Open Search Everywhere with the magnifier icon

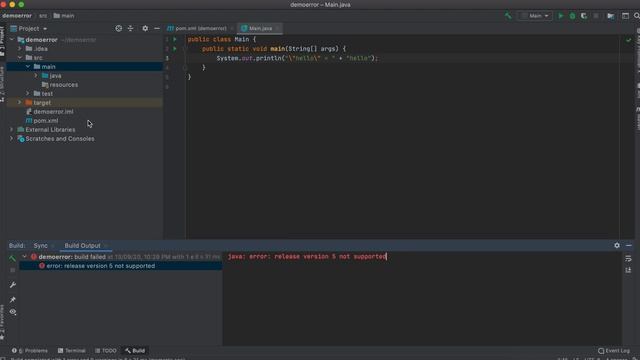(x=636, y=16)
